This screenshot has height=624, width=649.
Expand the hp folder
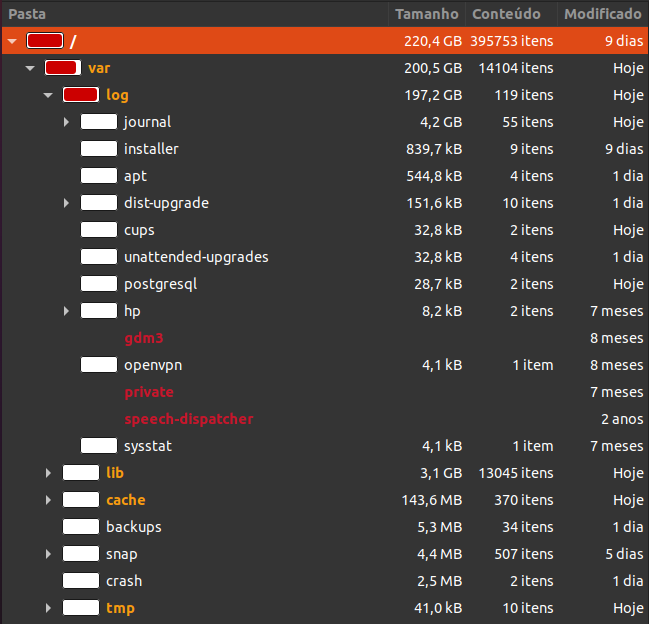[x=66, y=311]
